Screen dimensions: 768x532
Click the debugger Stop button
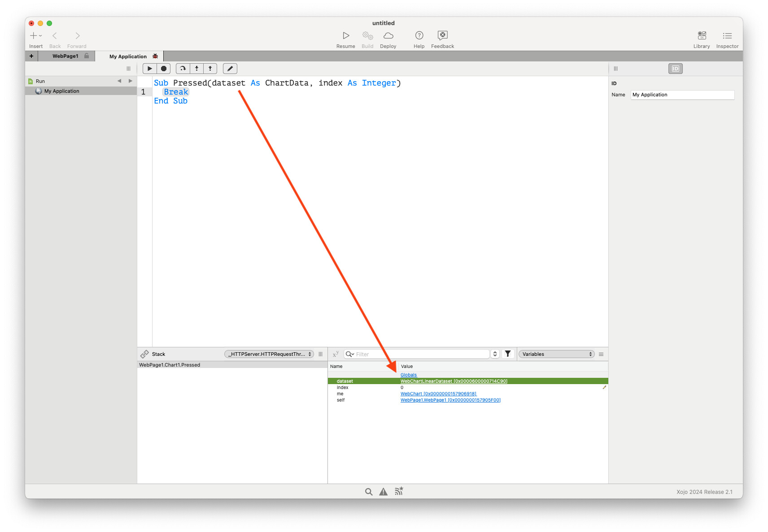point(164,69)
